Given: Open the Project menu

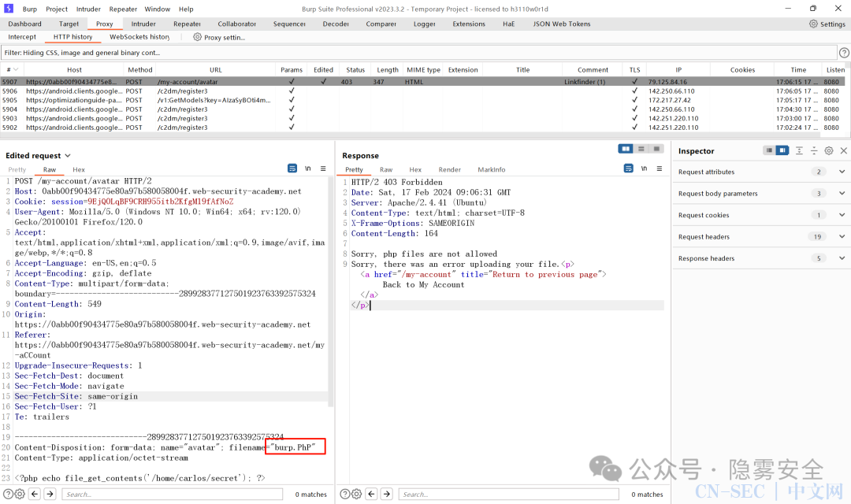Looking at the screenshot, I should pos(57,9).
